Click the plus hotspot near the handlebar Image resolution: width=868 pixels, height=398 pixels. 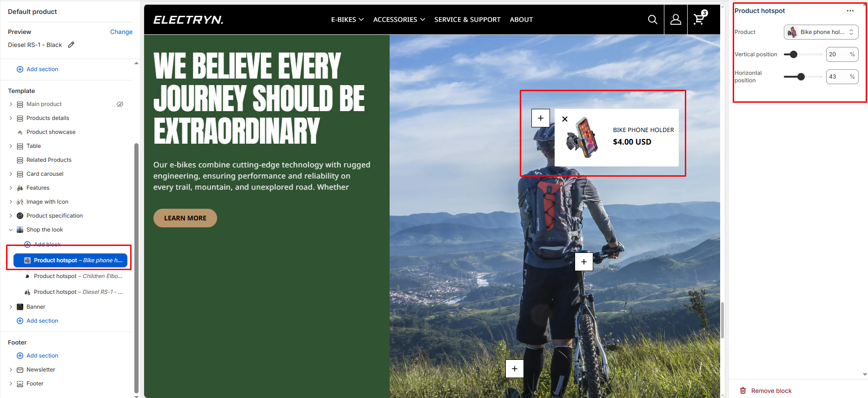click(584, 262)
